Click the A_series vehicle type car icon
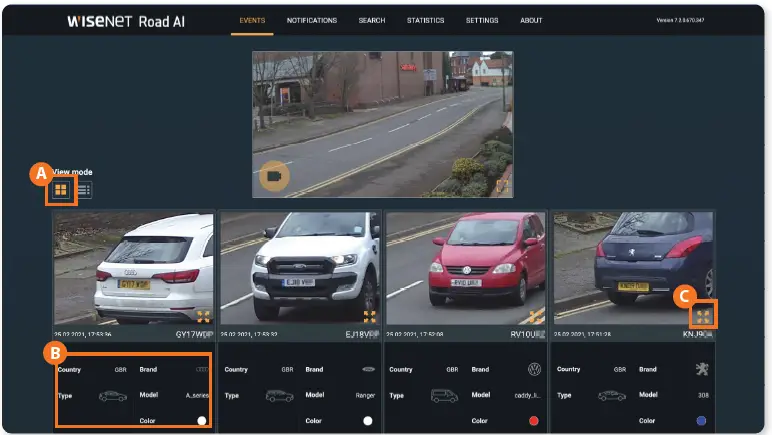Image resolution: width=772 pixels, height=435 pixels. (x=113, y=396)
